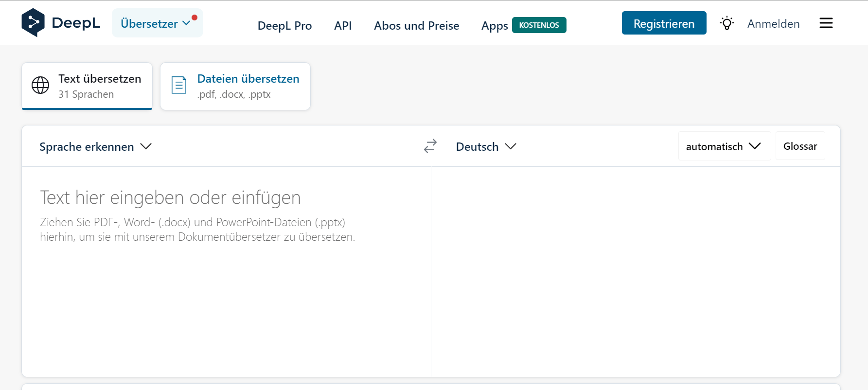Image resolution: width=868 pixels, height=390 pixels.
Task: Click the KOSTENLOS badge next to Apps
Action: point(539,25)
